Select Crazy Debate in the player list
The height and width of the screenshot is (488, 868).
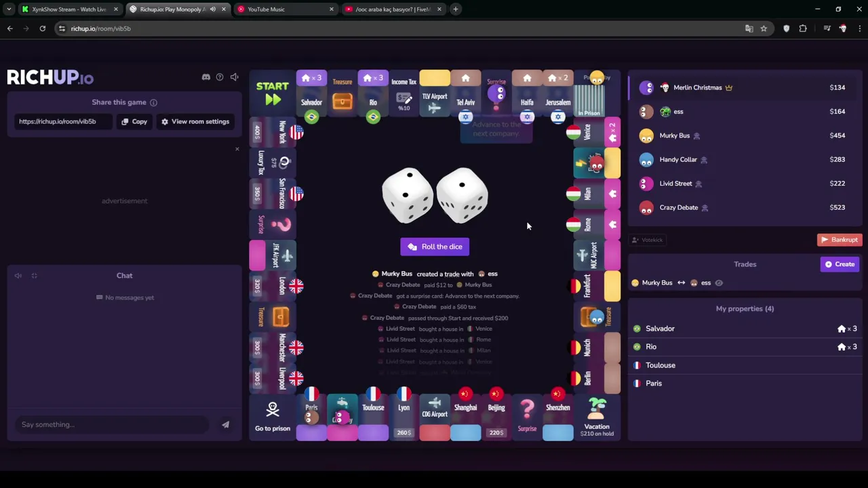745,207
